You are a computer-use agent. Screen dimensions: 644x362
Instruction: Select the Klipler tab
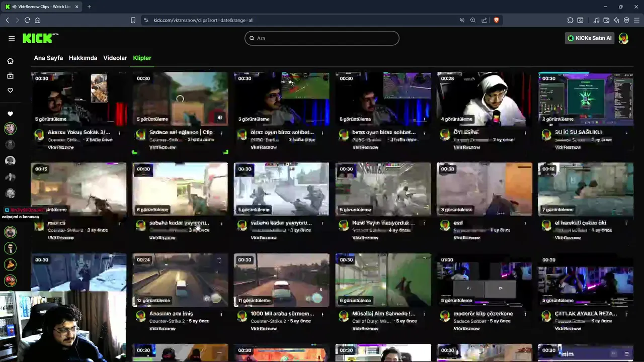pyautogui.click(x=142, y=58)
